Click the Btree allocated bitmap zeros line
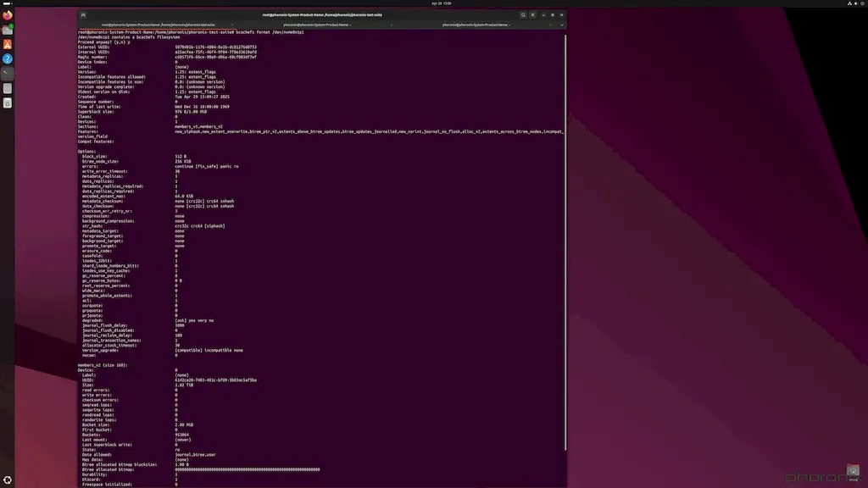This screenshot has width=868, height=488. pos(248,469)
